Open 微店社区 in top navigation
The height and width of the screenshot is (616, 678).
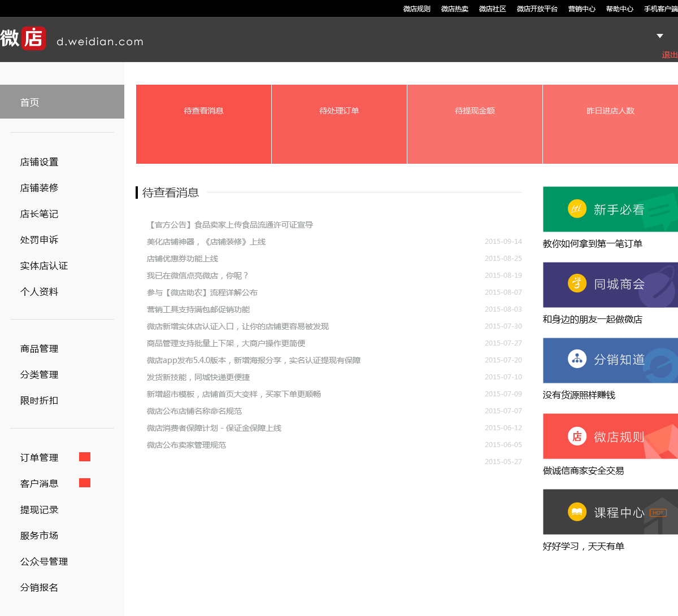click(x=493, y=8)
